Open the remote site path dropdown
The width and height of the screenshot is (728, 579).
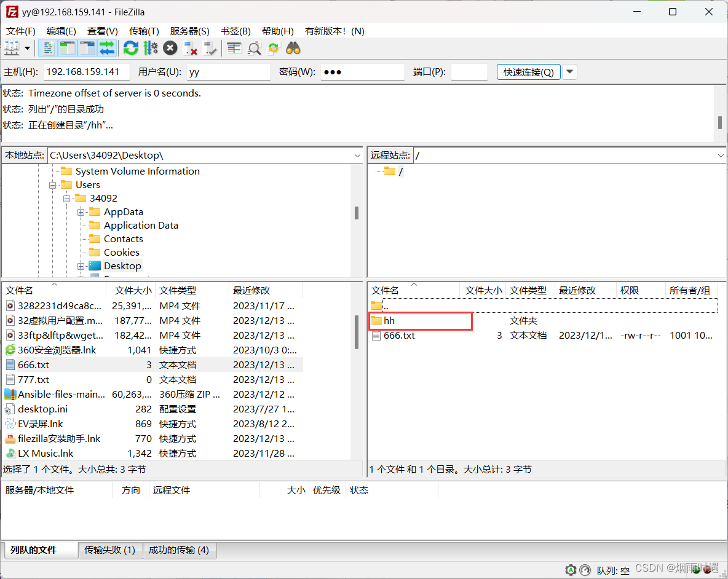coord(720,156)
